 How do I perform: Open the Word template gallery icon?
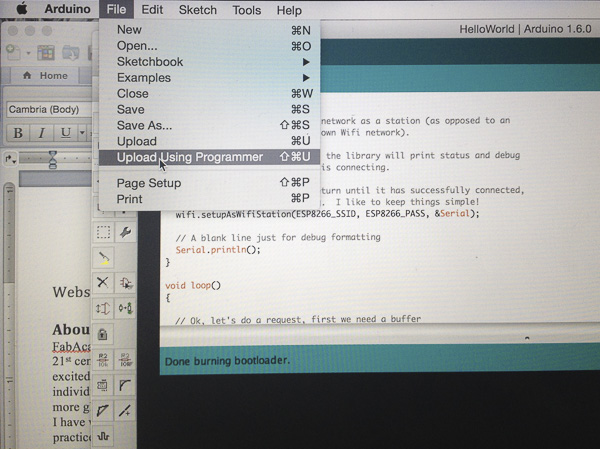point(46,52)
